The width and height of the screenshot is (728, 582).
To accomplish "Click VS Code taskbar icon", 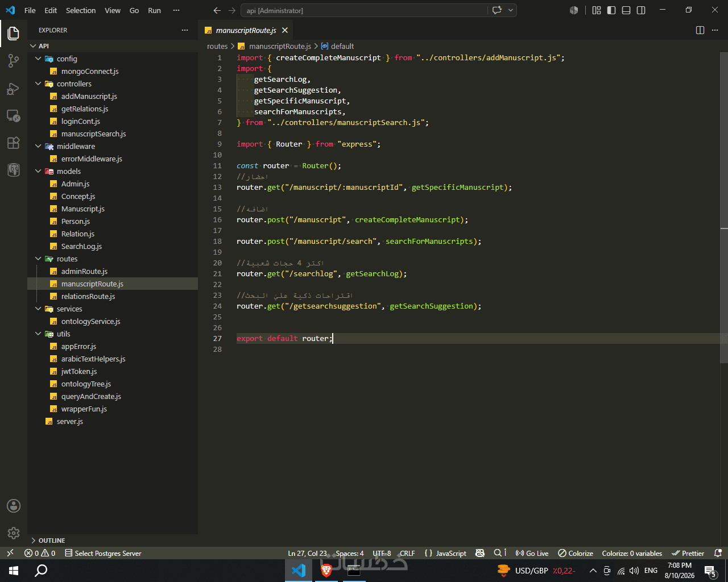I will (x=299, y=571).
